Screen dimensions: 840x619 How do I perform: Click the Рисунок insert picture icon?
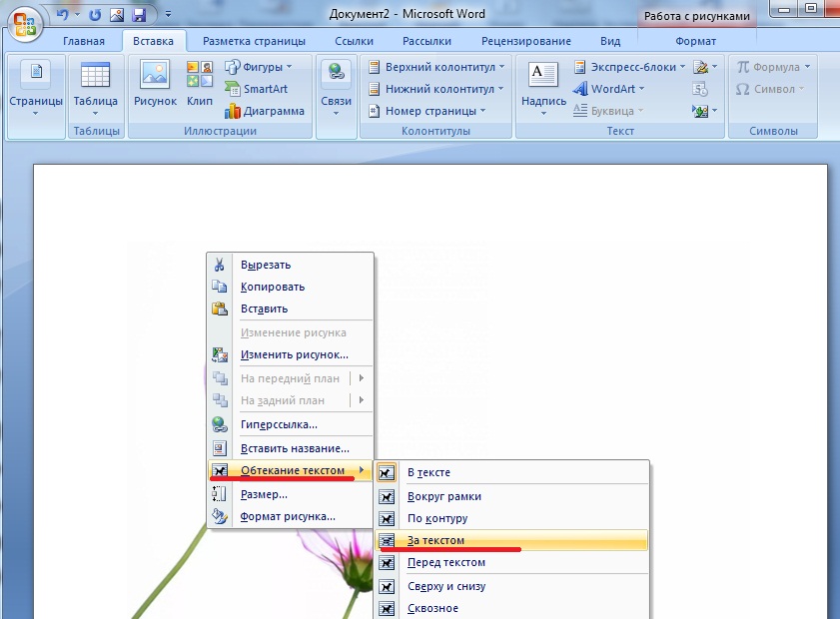155,84
